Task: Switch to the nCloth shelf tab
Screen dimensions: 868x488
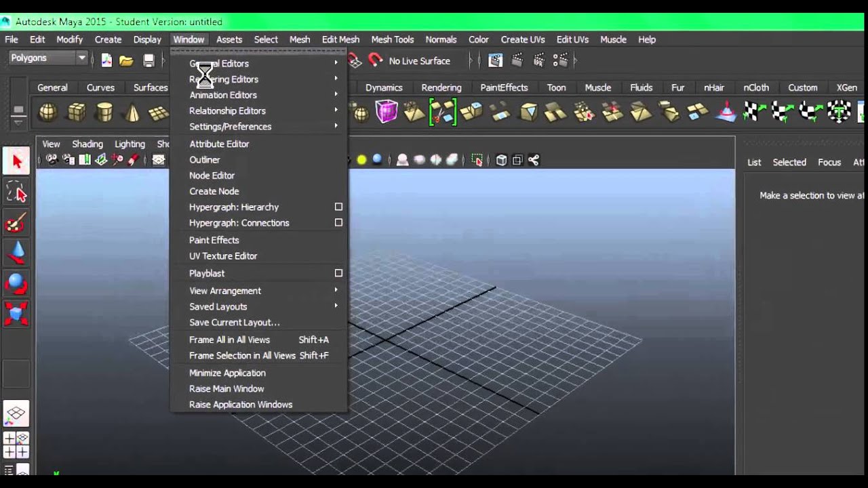Action: point(756,87)
